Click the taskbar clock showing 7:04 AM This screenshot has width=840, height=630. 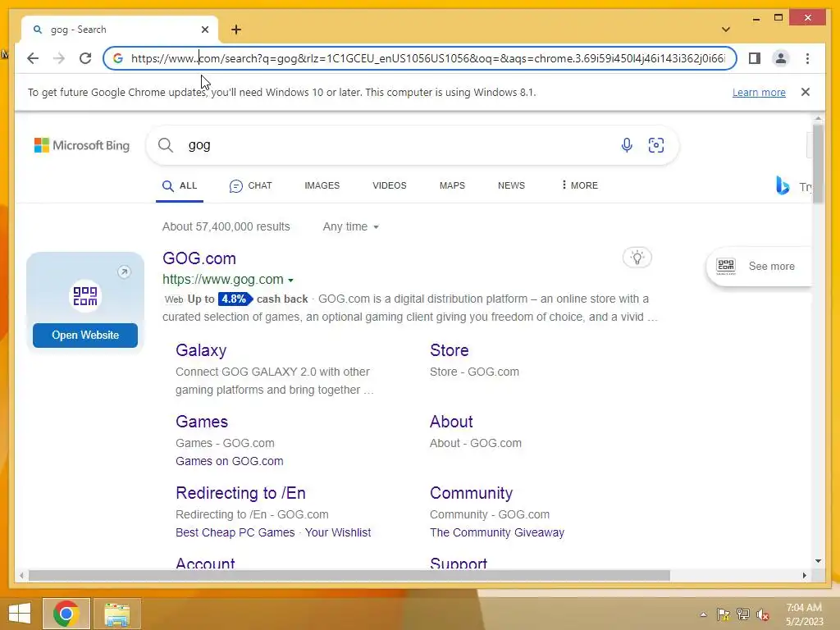(804, 614)
